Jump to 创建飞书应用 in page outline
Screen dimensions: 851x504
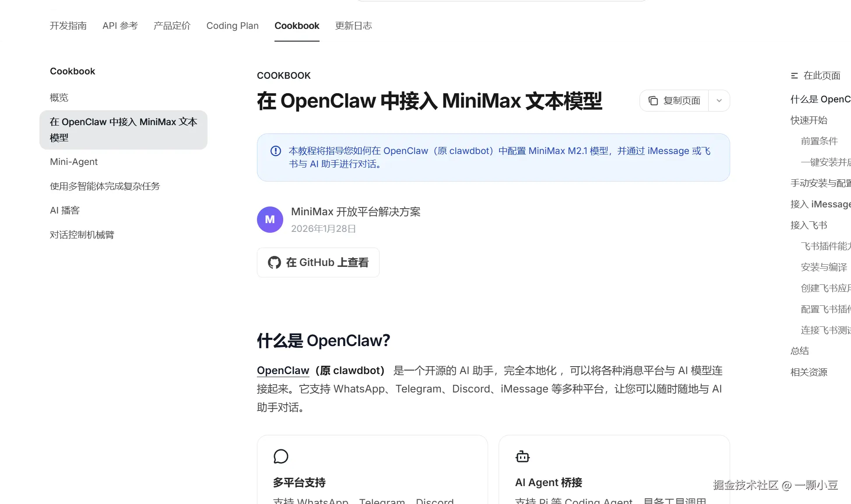(826, 288)
